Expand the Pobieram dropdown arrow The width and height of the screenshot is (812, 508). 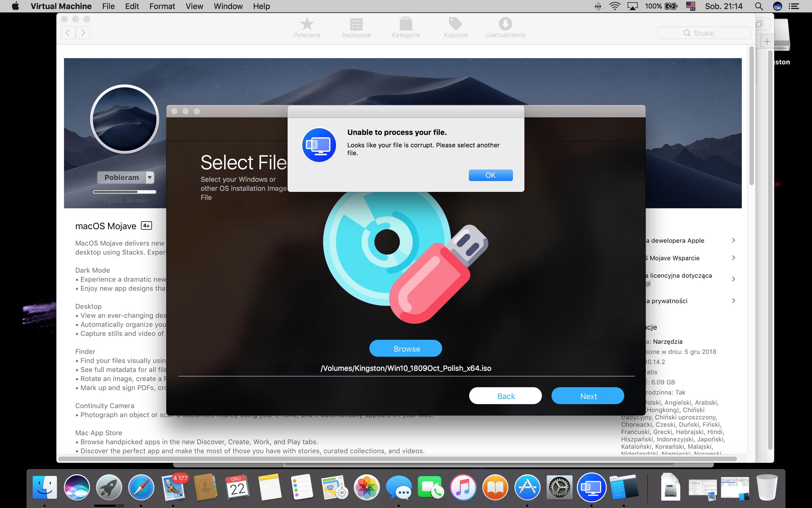(x=150, y=178)
